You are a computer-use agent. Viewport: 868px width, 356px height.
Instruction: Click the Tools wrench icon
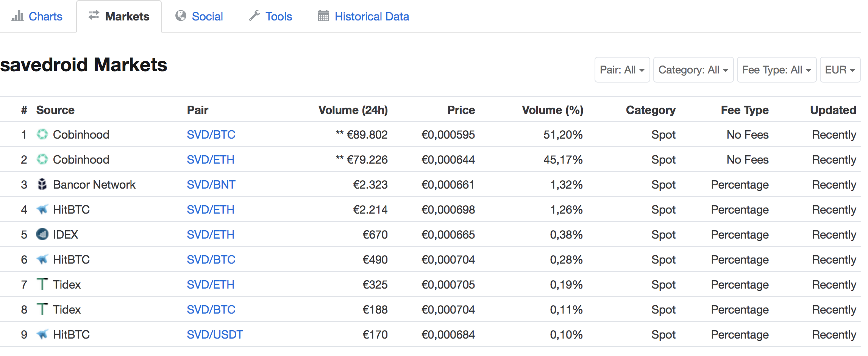[x=254, y=16]
